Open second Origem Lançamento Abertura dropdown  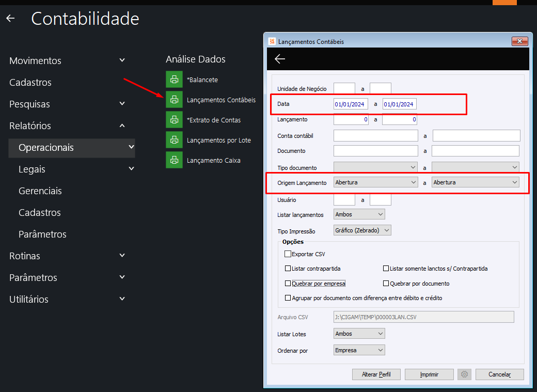click(476, 182)
